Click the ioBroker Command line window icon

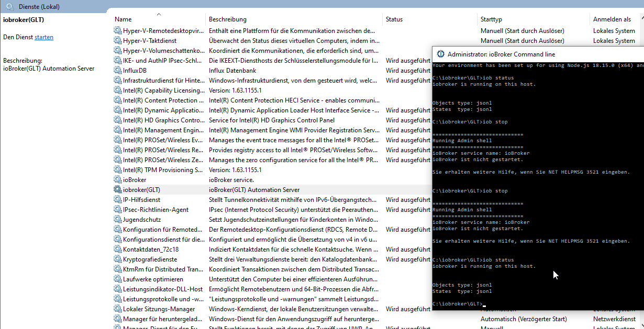tap(440, 54)
